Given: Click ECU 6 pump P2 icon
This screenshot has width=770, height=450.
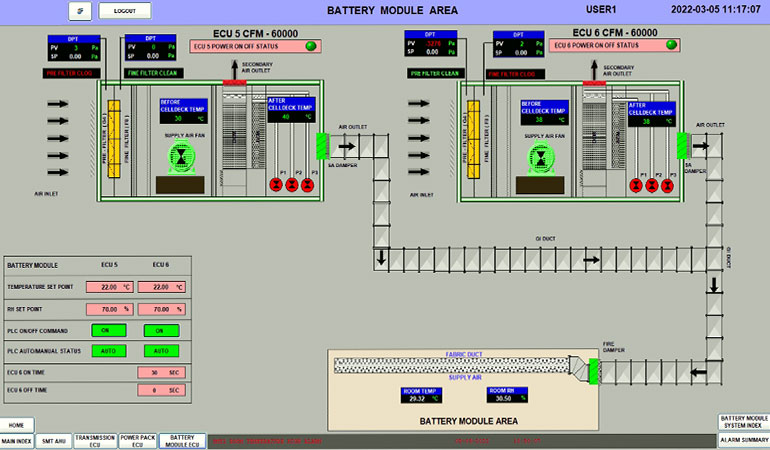Looking at the screenshot, I should point(652,186).
